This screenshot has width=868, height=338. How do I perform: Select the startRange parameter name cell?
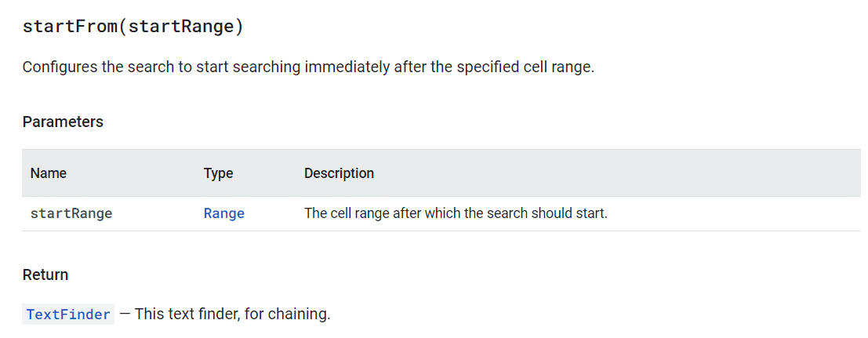click(x=71, y=213)
